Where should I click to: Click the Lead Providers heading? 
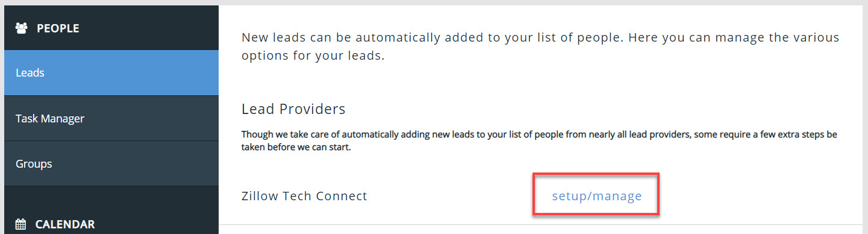tap(293, 109)
